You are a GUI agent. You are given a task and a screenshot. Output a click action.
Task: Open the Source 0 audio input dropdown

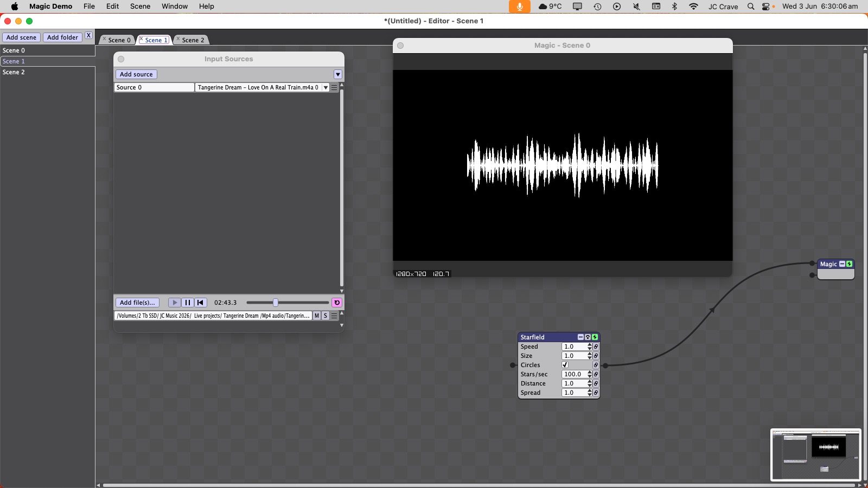pyautogui.click(x=262, y=87)
